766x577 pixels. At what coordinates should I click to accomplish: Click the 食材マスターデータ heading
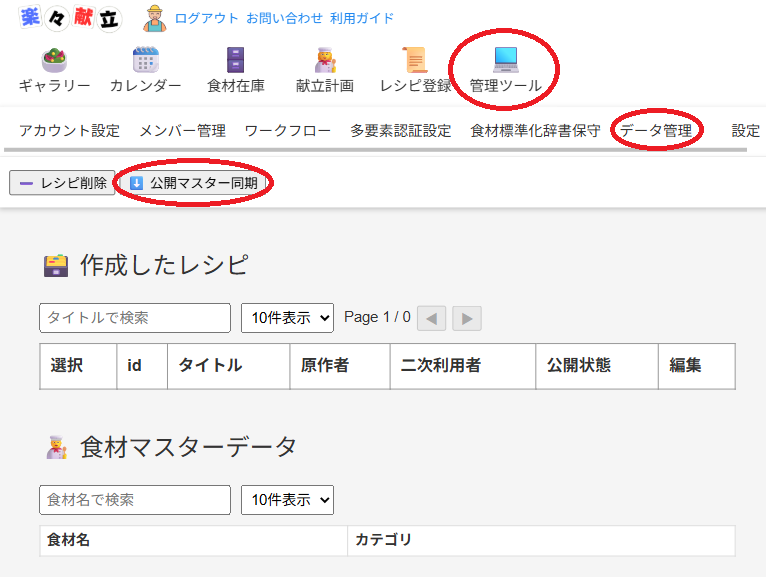pos(189,447)
